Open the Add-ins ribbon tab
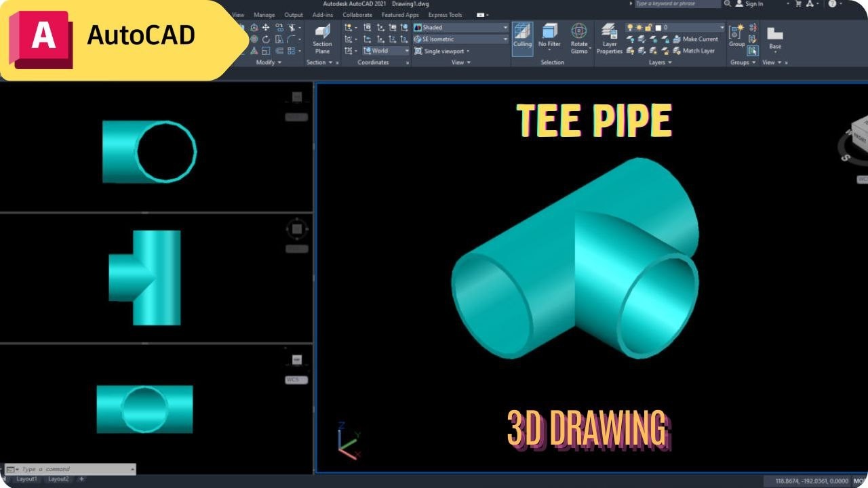Viewport: 868px width, 488px height. [323, 15]
